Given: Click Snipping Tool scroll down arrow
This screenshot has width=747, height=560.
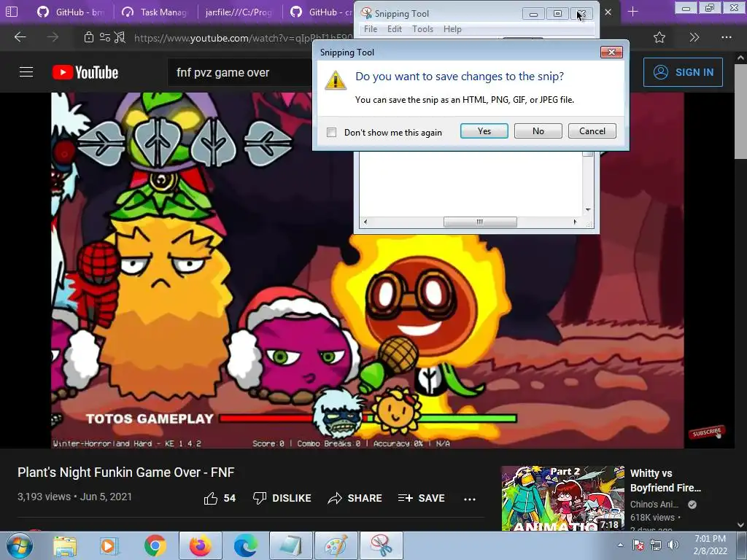Looking at the screenshot, I should [x=588, y=209].
